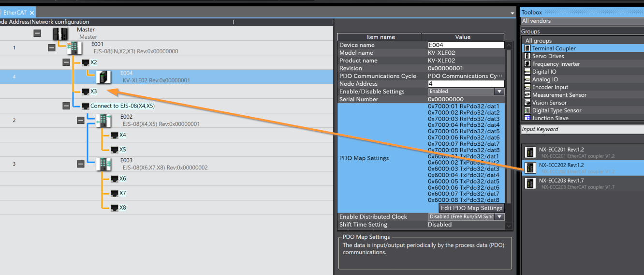Click the Master controller icon
Screen dimensions: 644x275
point(60,33)
